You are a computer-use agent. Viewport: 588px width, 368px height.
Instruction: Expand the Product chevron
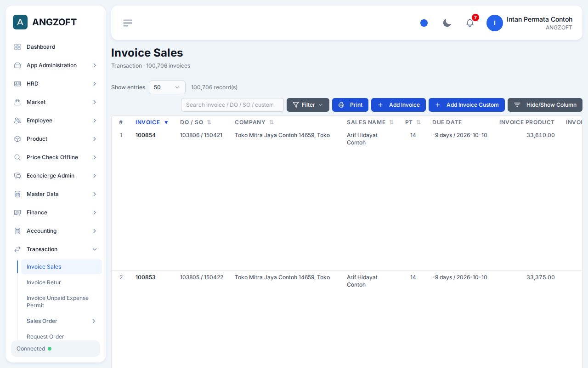click(x=95, y=139)
